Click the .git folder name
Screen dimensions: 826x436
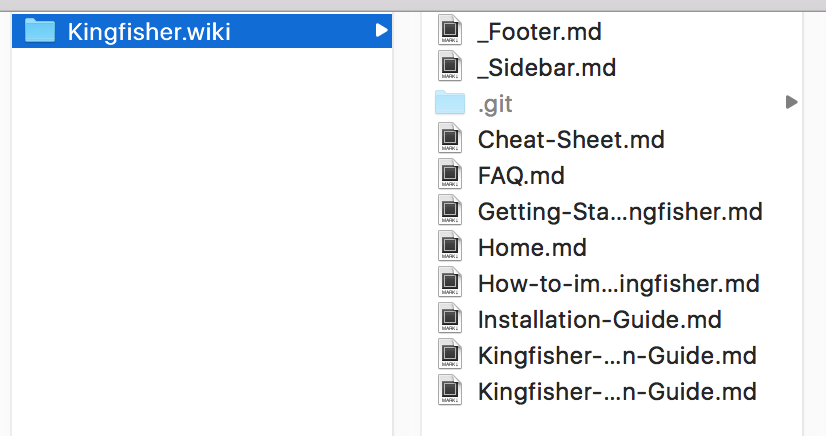click(495, 104)
